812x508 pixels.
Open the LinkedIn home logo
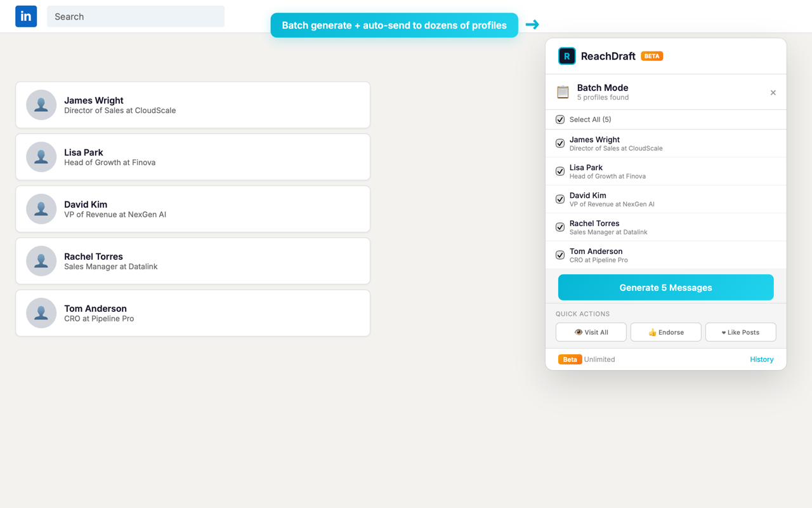pyautogui.click(x=26, y=17)
